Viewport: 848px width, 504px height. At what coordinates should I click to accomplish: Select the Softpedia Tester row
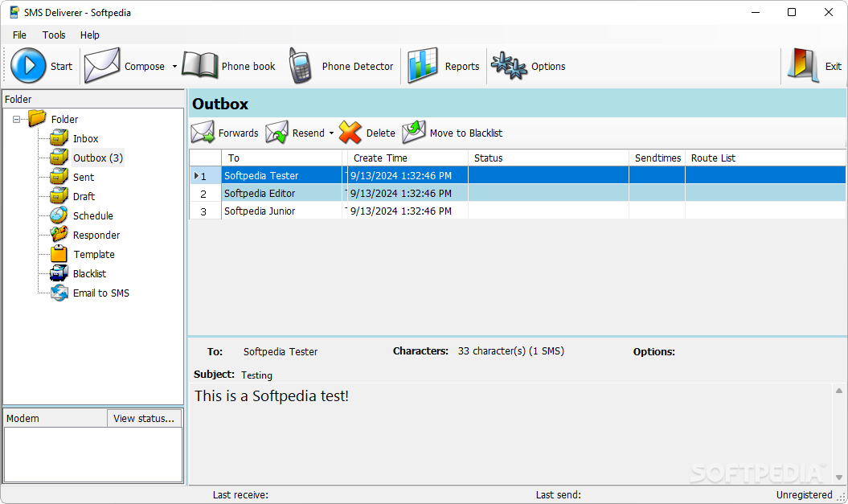tap(518, 175)
